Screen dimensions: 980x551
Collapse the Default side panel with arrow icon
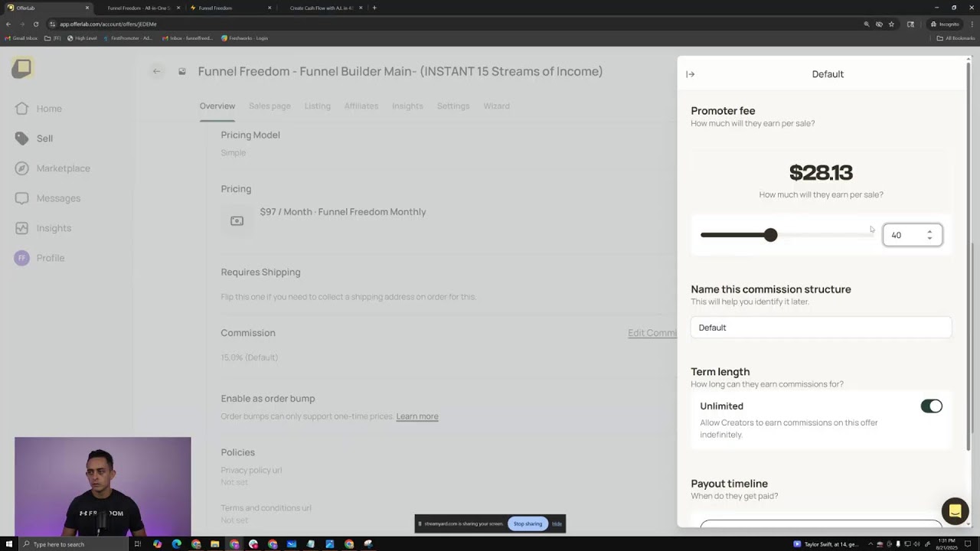(690, 74)
